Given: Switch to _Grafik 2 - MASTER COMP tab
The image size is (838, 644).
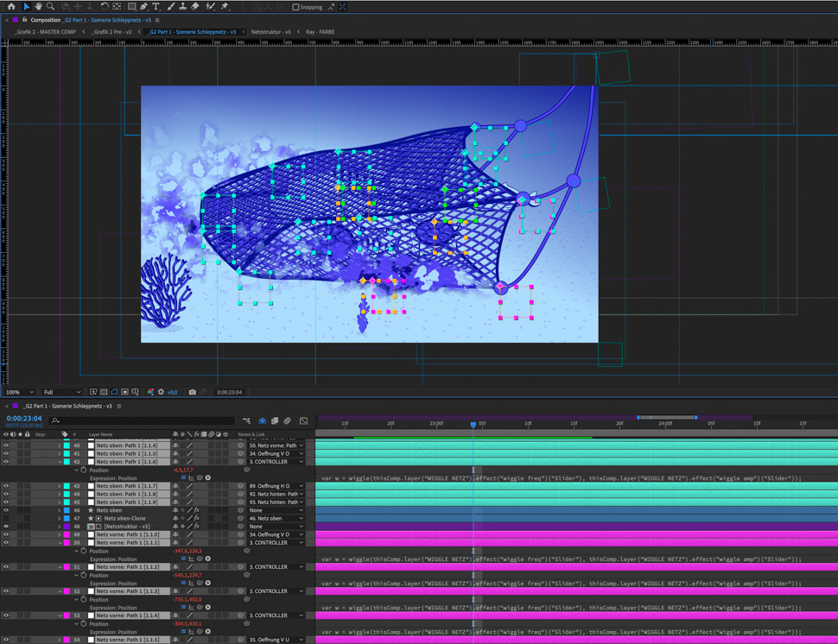Looking at the screenshot, I should coord(47,32).
